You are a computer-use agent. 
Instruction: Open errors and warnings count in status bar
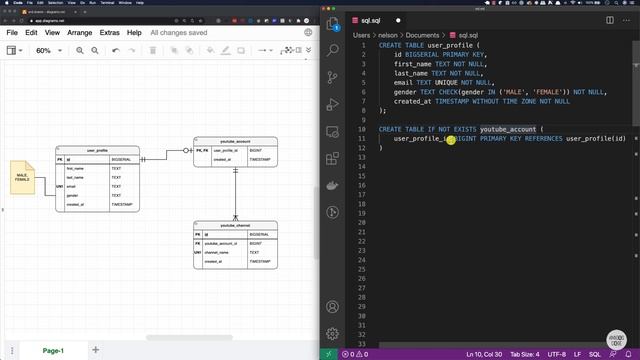click(x=355, y=354)
